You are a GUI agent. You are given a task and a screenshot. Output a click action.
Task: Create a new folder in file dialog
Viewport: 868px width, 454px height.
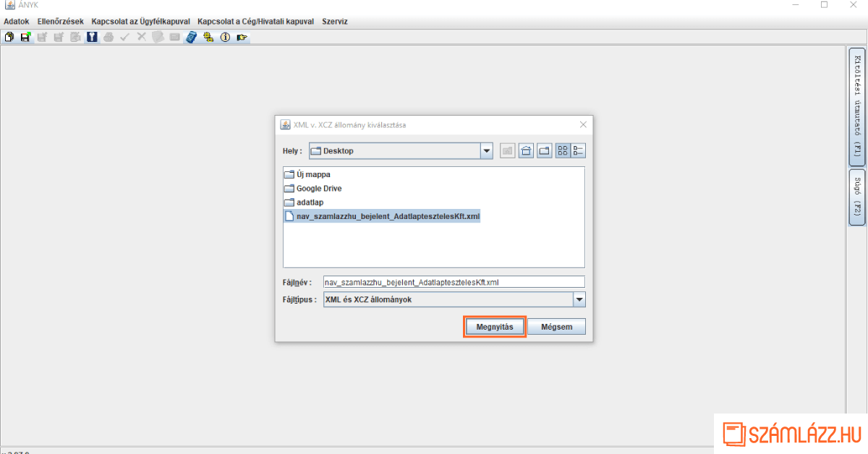(x=543, y=151)
